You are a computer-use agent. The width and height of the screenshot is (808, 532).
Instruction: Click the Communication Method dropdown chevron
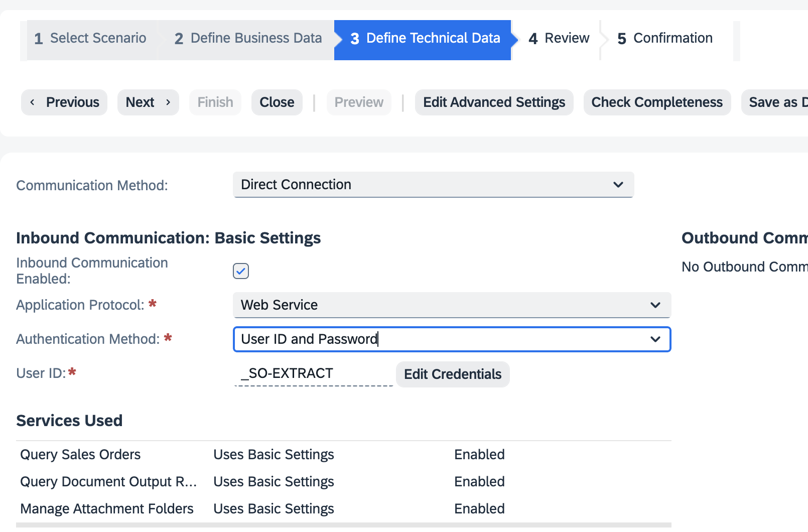pos(618,185)
